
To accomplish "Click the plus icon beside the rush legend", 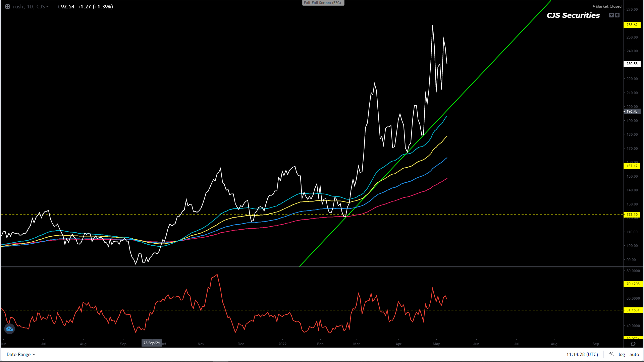I will coord(7,7).
